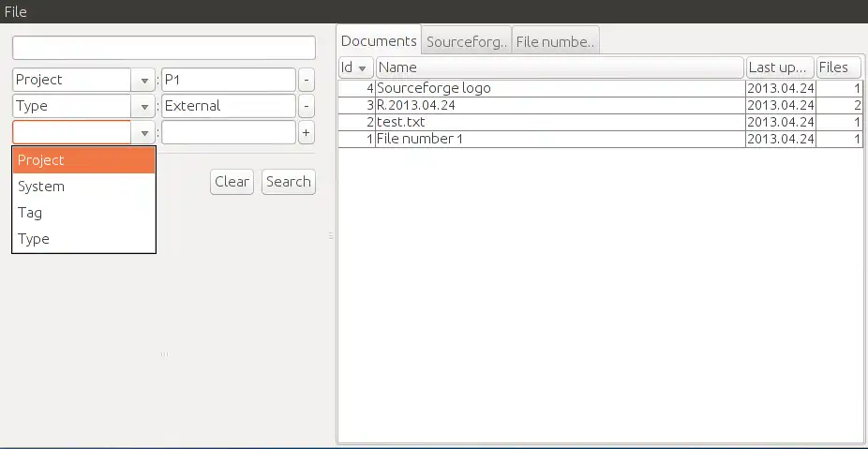The image size is (868, 449).
Task: Select the R.2013.04.24 document row
Action: (600, 105)
